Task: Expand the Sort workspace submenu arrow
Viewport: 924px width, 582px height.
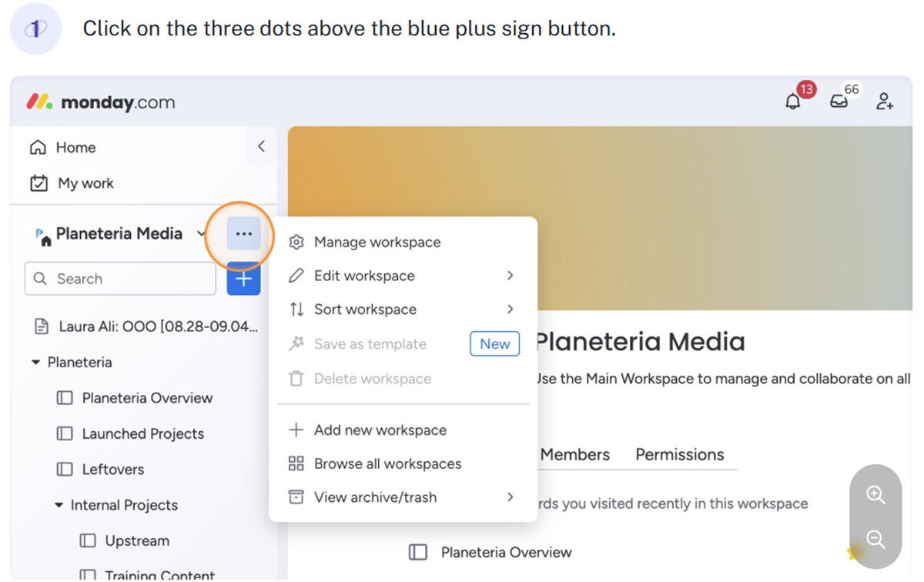Action: click(x=510, y=309)
